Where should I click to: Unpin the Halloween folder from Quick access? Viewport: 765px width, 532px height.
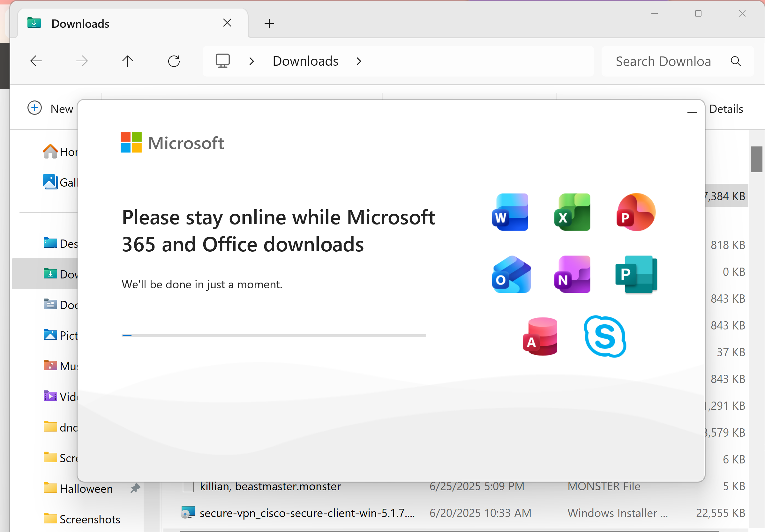tap(135, 488)
